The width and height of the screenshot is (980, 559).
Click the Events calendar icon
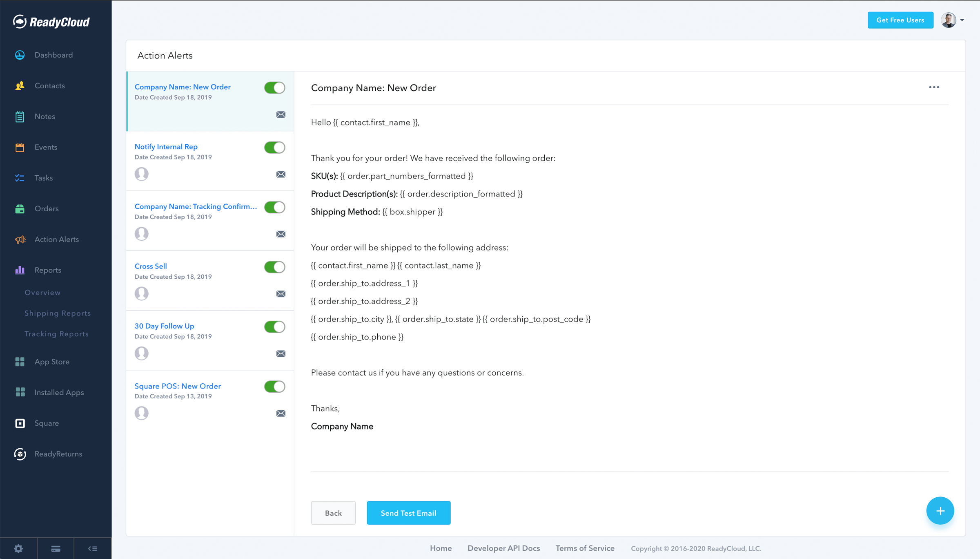tap(20, 147)
